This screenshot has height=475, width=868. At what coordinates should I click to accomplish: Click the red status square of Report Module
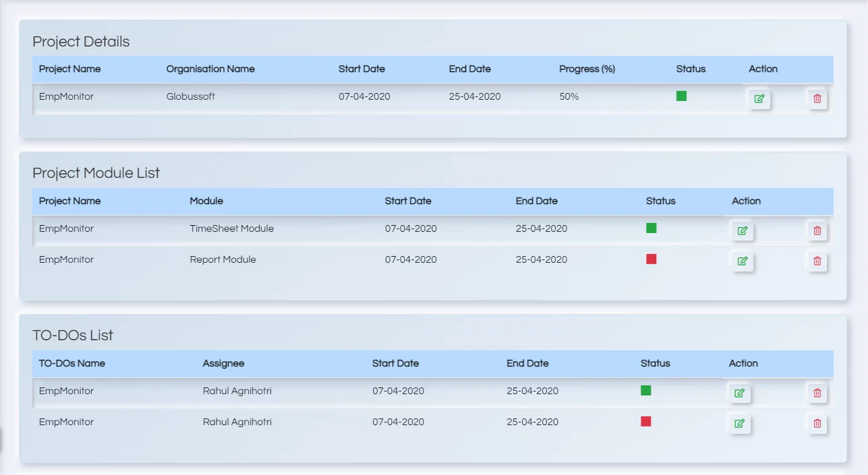tap(651, 259)
